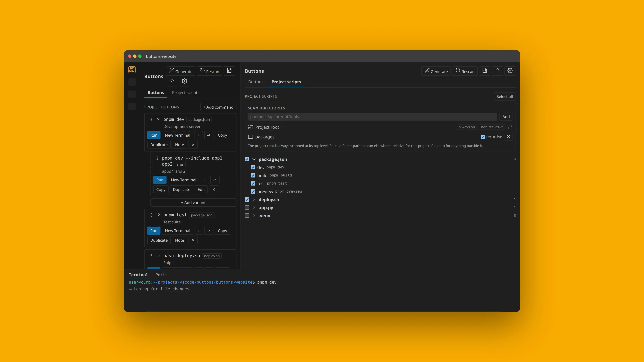Open the Buttons icon in activity bar
Screen dimensions: 644x362
132,70
